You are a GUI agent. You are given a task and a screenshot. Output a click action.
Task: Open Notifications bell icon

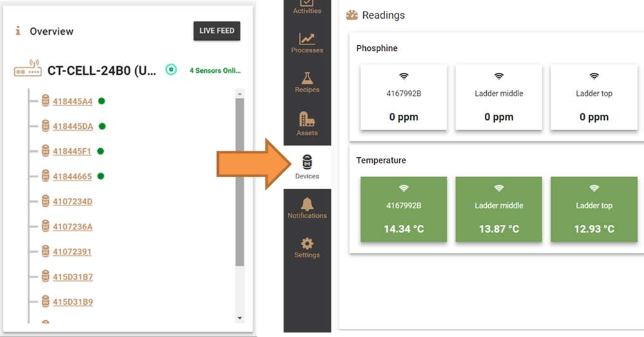coord(307,207)
